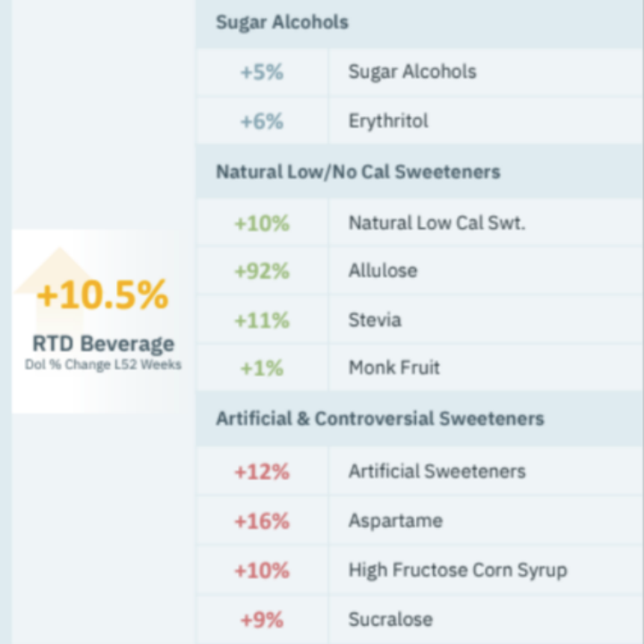Viewport: 644px width, 644px height.
Task: Select the Erythritol row label
Action: coord(388,121)
